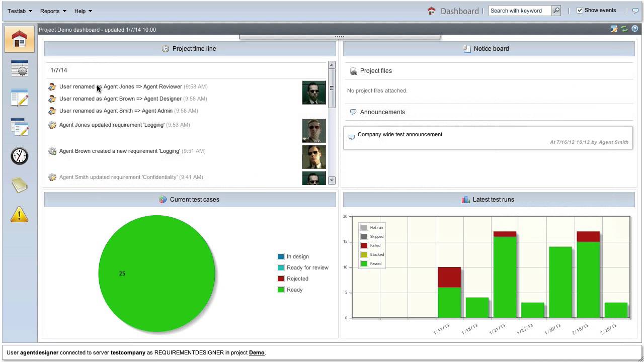The height and width of the screenshot is (362, 644).
Task: Click bubble icon on company wide announcement
Action: point(352,137)
